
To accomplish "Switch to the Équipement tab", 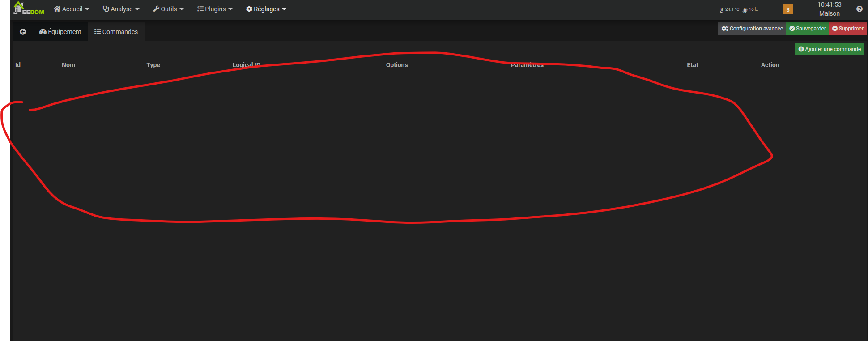I will click(60, 32).
